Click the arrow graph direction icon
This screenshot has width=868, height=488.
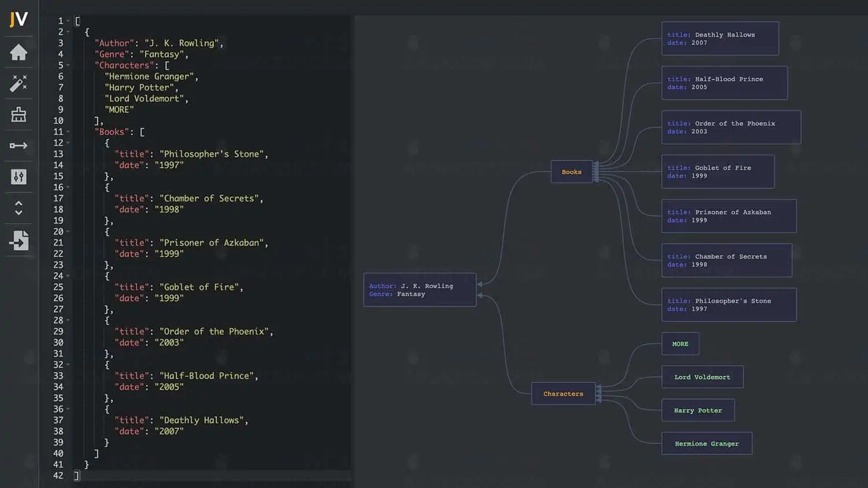tap(19, 145)
